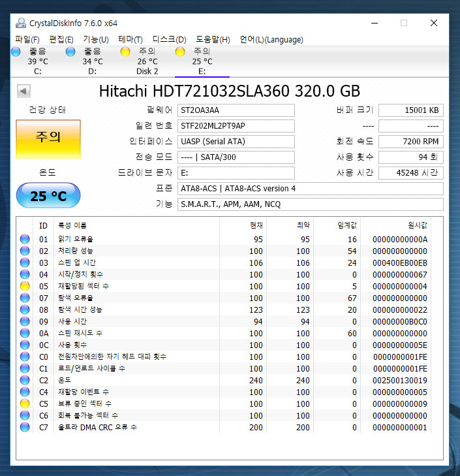The width and height of the screenshot is (460, 476).
Task: Select the 보류 중인 섹터 수 attribute name
Action: [85, 404]
